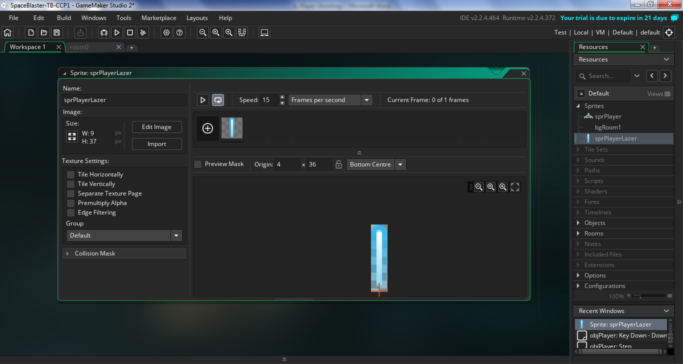The image size is (683, 364).
Task: Add a new workspace tab
Action: coord(132,47)
